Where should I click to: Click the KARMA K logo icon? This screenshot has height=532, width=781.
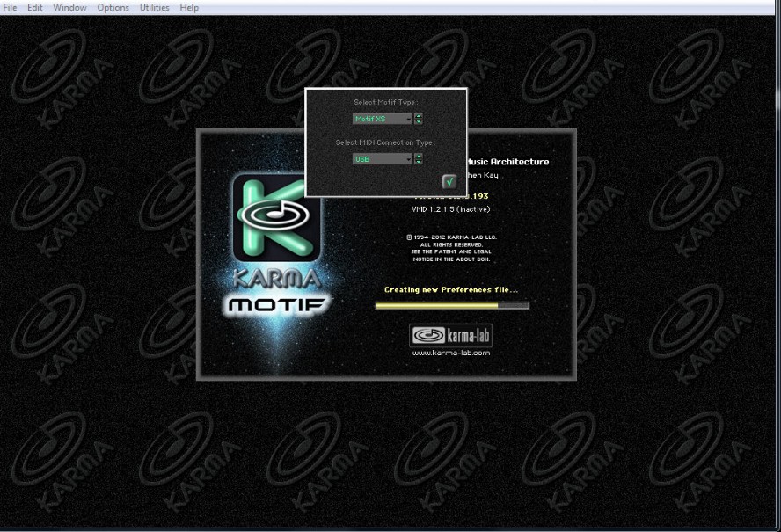tap(276, 216)
